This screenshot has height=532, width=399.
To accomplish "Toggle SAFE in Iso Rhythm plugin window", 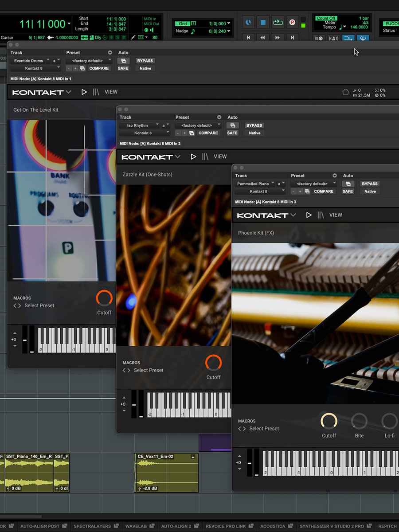I will [232, 133].
